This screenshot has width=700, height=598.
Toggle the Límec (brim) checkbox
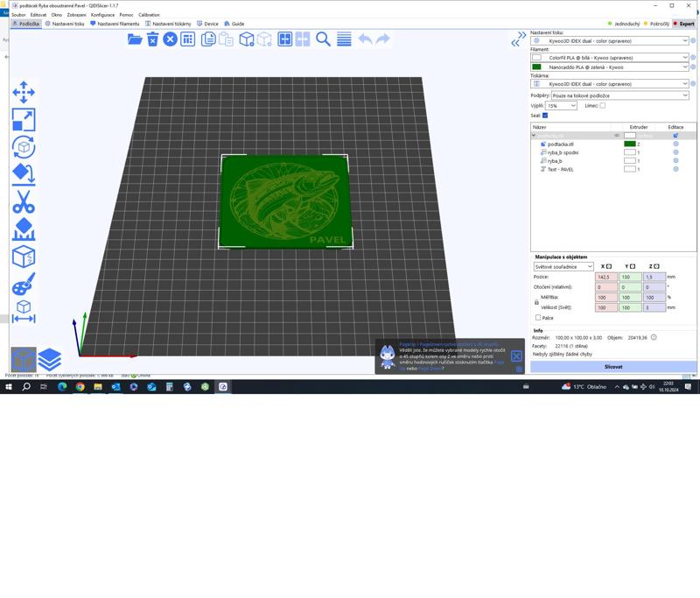[603, 105]
